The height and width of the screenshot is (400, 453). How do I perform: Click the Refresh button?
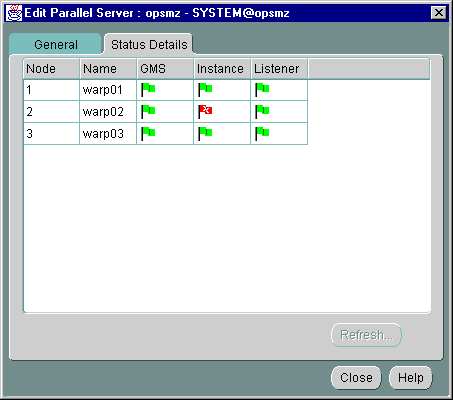[x=366, y=335]
